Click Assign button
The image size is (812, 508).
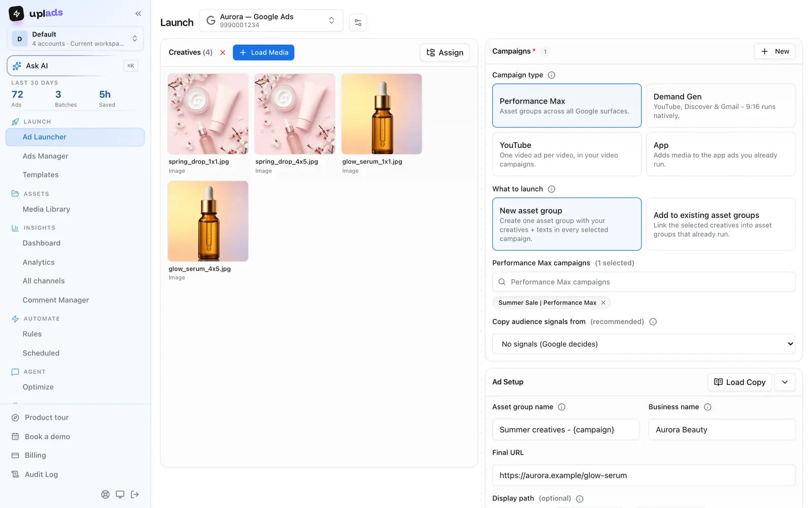[x=445, y=52]
